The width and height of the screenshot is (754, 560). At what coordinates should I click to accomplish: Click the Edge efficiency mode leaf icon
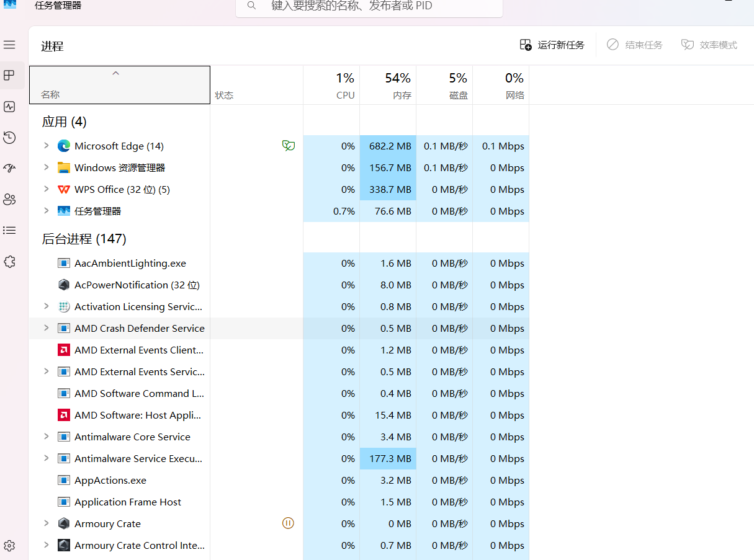pyautogui.click(x=288, y=146)
